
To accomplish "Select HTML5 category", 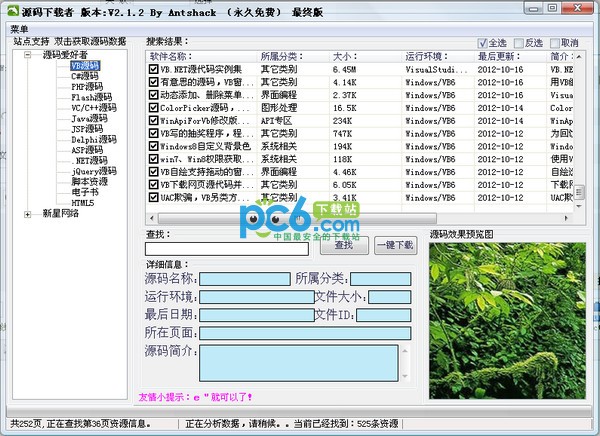I will pyautogui.click(x=83, y=203).
